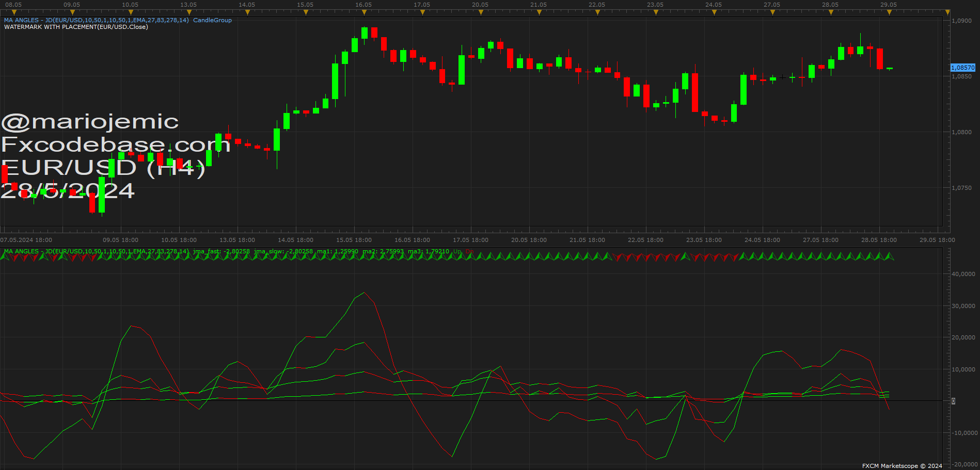Click the yellow day marker under 17.05

pyautogui.click(x=422, y=12)
